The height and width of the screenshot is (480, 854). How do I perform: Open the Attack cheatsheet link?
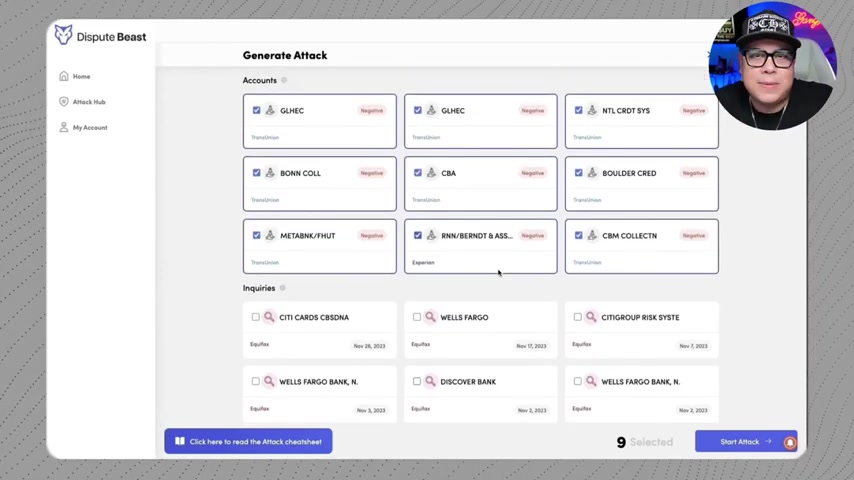coord(248,441)
